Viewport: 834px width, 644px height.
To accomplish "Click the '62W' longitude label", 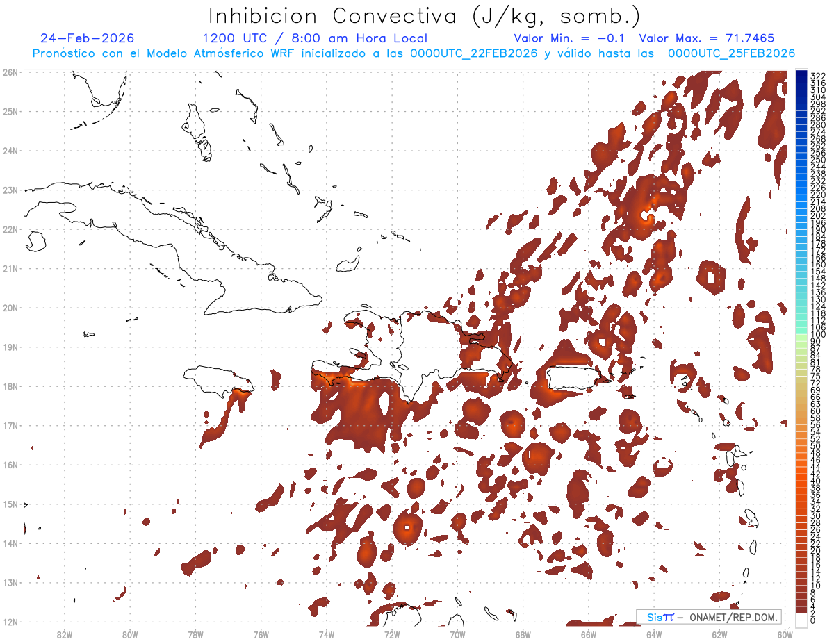I will pyautogui.click(x=719, y=634).
